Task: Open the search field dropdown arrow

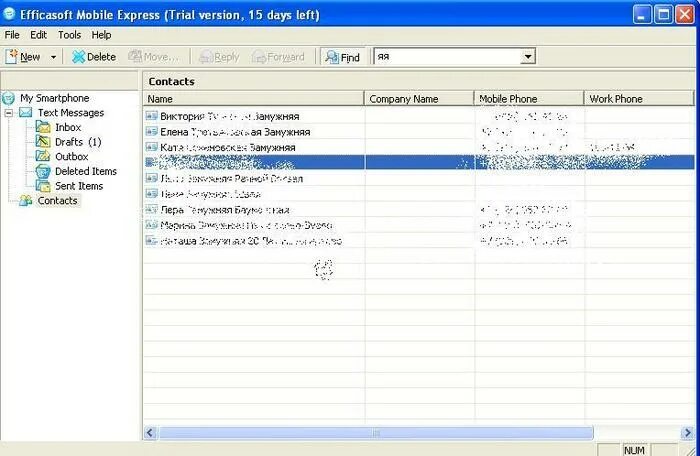Action: pos(528,57)
